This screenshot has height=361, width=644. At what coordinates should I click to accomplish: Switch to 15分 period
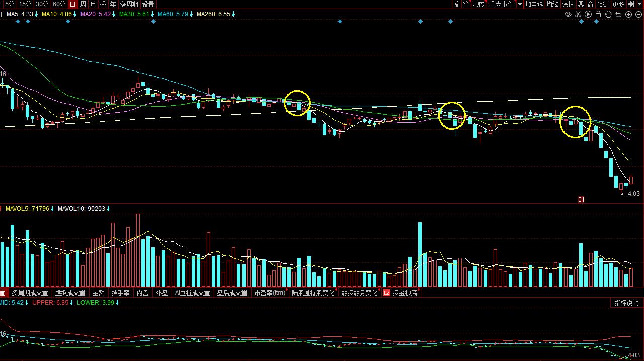coord(25,4)
